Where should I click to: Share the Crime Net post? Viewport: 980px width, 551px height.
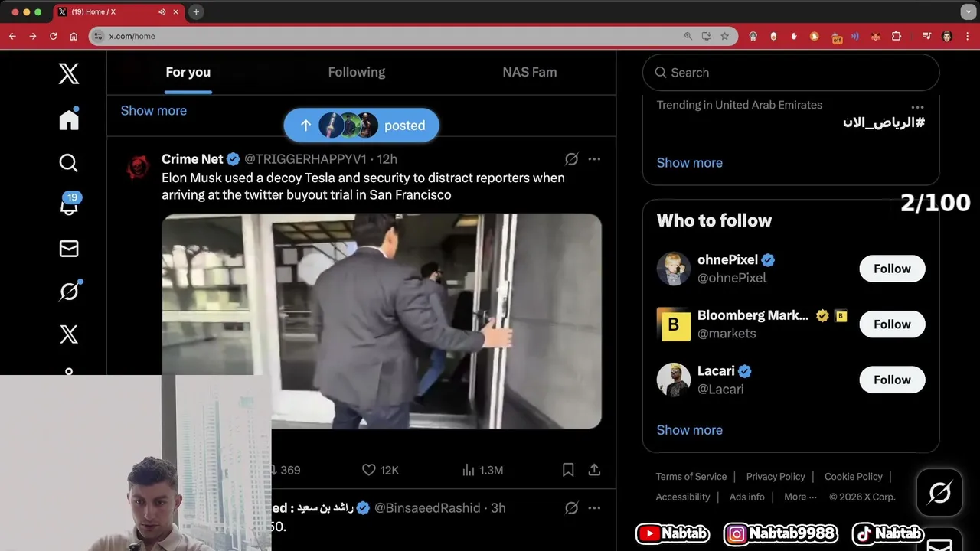click(x=594, y=470)
